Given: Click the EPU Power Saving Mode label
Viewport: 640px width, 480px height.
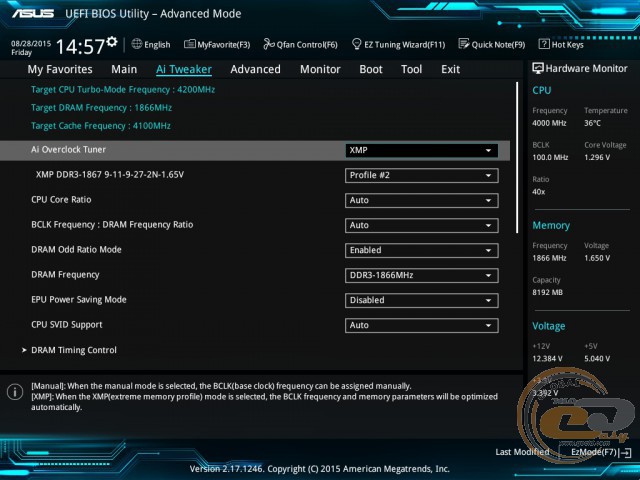Looking at the screenshot, I should click(x=79, y=300).
